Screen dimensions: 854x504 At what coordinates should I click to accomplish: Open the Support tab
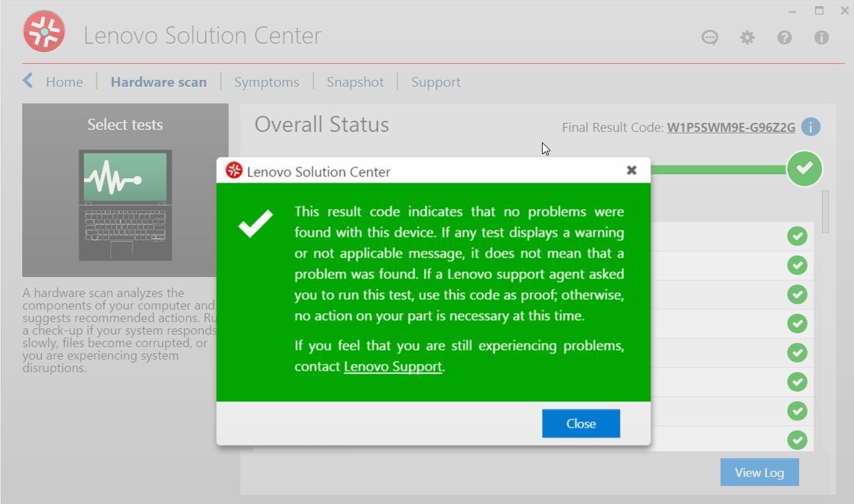pos(436,82)
